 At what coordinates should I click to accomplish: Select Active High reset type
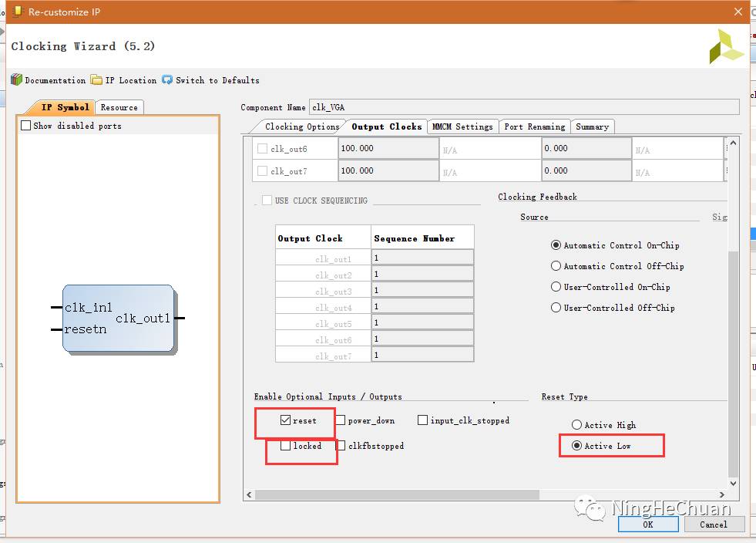pos(576,425)
